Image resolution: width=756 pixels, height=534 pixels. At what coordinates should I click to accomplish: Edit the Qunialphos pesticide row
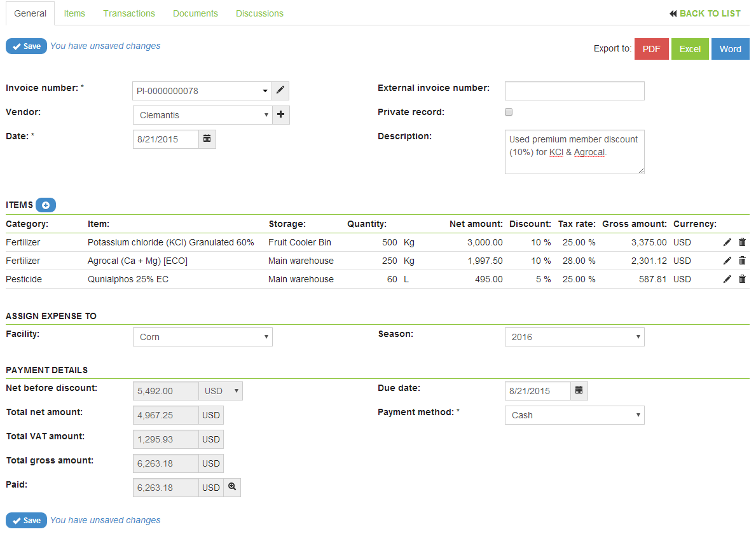727,279
